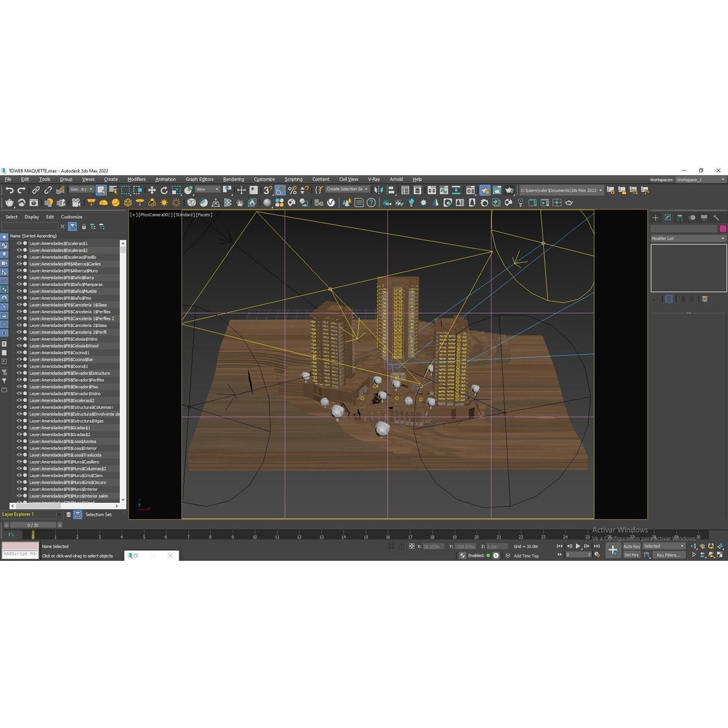Viewport: 728px width, 728px height.
Task: Choose the Select and Move tool
Action: pos(152,190)
